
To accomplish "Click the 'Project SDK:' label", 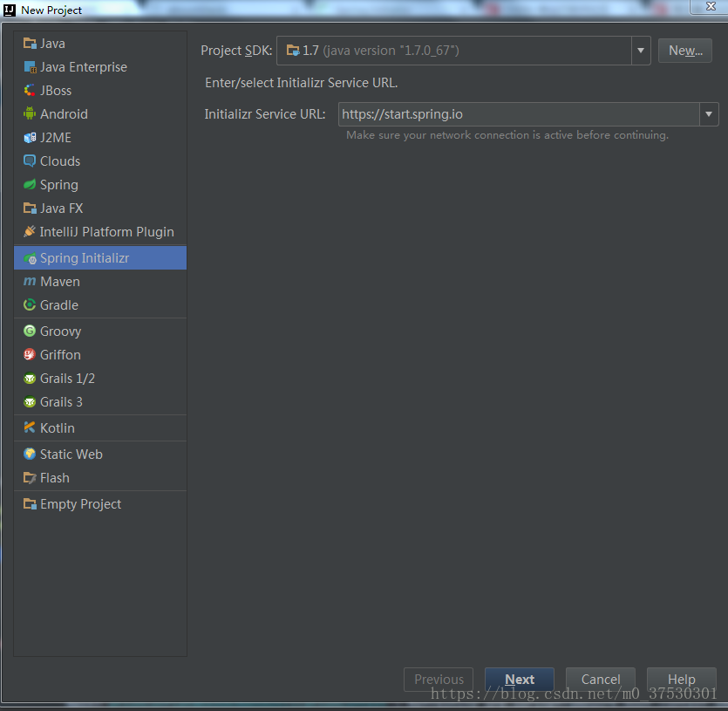I will pyautogui.click(x=236, y=51).
